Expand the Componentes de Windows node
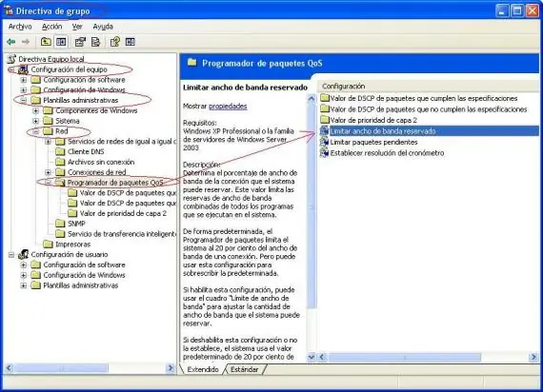Image resolution: width=543 pixels, height=392 pixels. coord(35,110)
